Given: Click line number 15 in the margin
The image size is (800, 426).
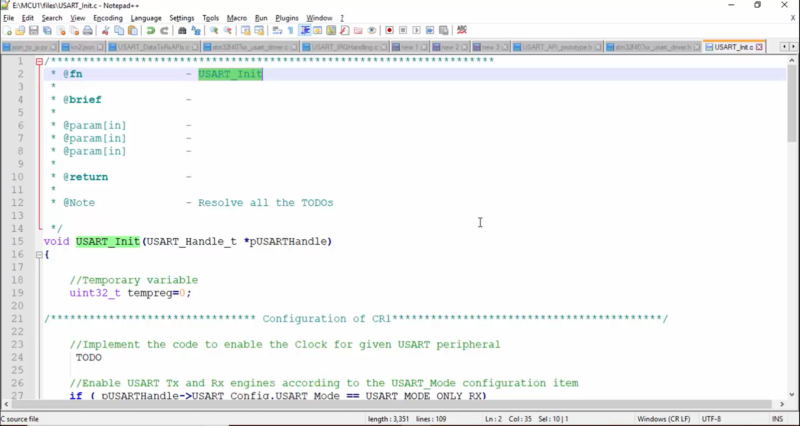Looking at the screenshot, I should [x=17, y=241].
